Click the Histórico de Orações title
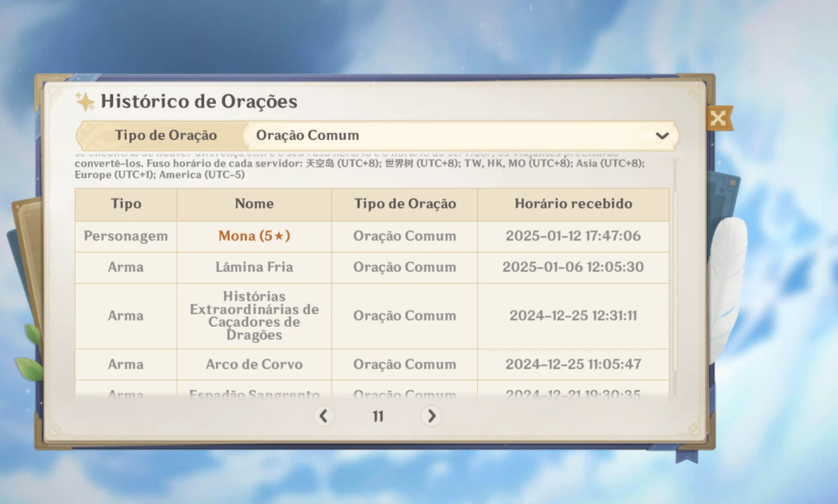838x504 pixels. (x=199, y=102)
